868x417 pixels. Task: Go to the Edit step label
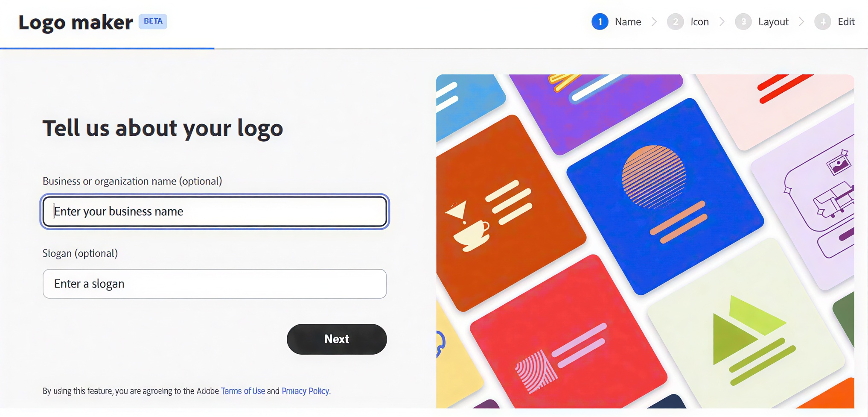click(x=846, y=22)
